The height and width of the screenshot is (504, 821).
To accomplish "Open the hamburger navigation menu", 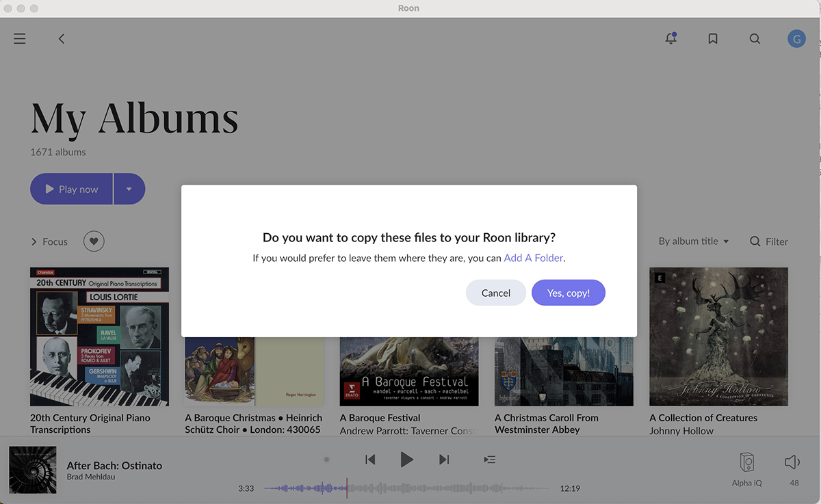I will 20,39.
